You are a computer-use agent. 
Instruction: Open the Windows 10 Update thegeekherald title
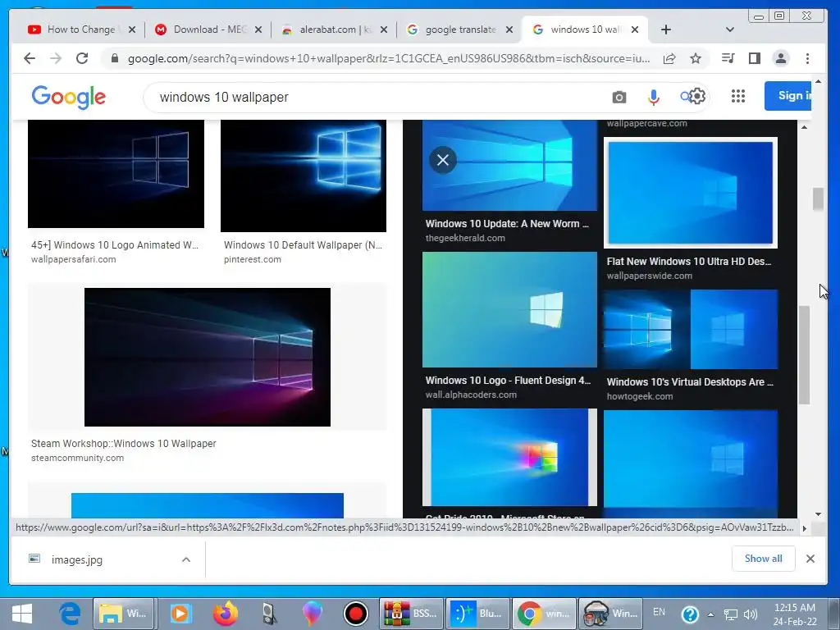pos(507,224)
